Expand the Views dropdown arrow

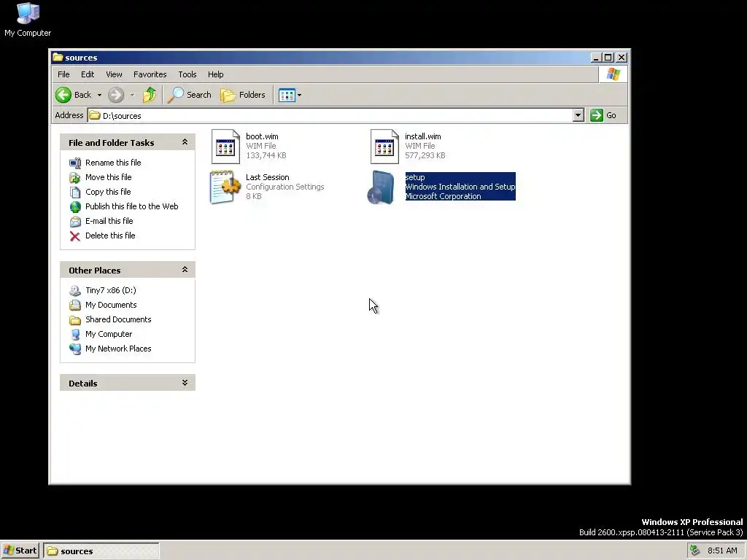tap(299, 95)
